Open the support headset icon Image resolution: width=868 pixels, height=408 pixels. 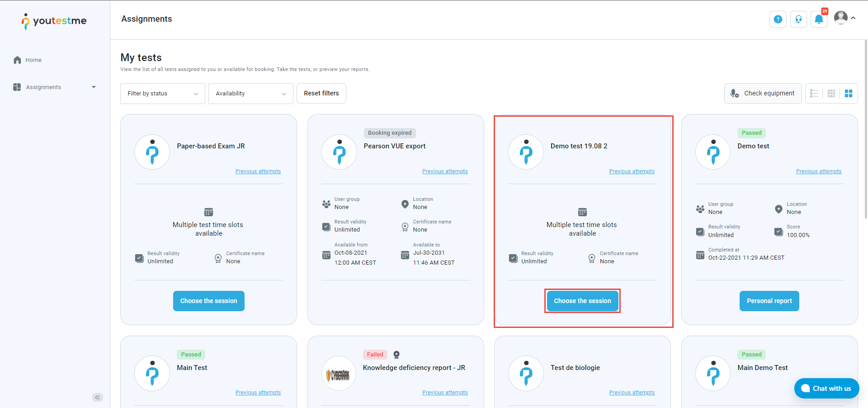(x=798, y=19)
